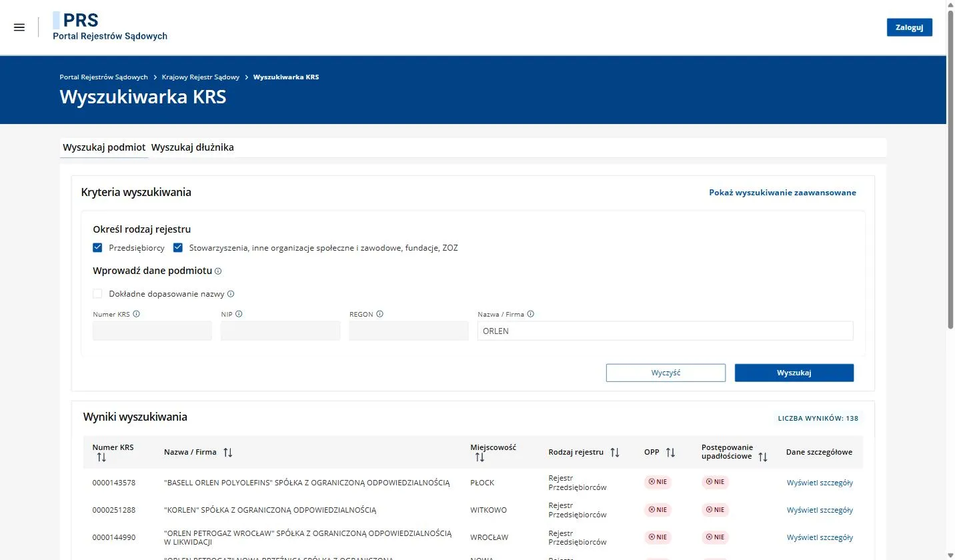The height and width of the screenshot is (560, 955).
Task: Click the PRS Portal Rejestrów Sądowych logo
Action: (110, 27)
